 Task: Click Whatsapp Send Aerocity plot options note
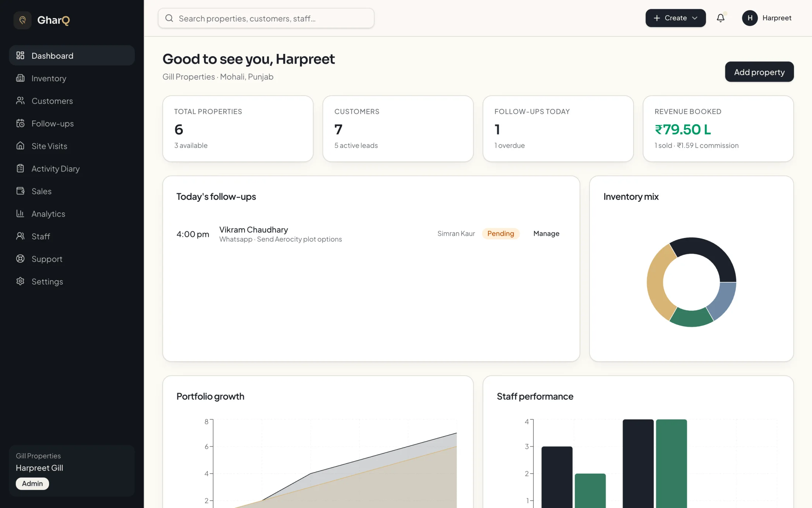click(x=281, y=239)
